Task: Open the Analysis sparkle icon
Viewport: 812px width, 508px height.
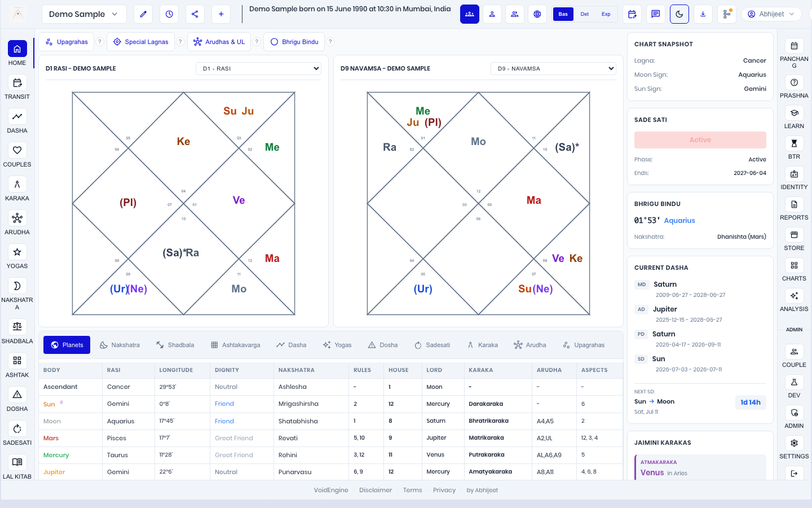Action: [x=794, y=296]
